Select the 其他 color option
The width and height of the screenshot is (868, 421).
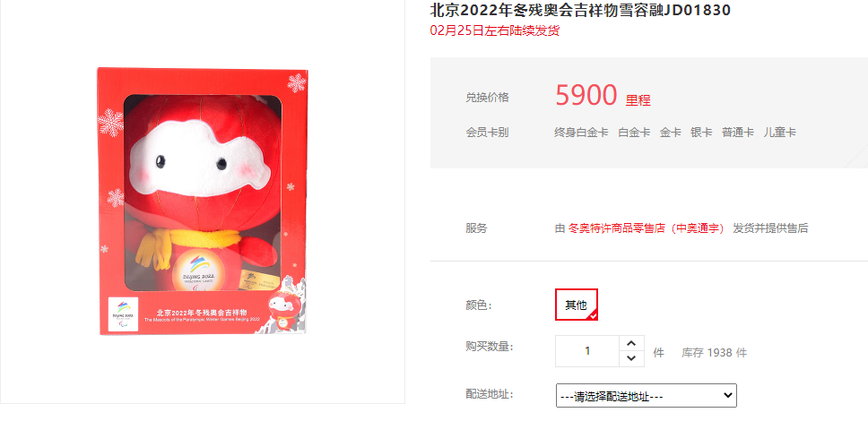click(x=577, y=305)
